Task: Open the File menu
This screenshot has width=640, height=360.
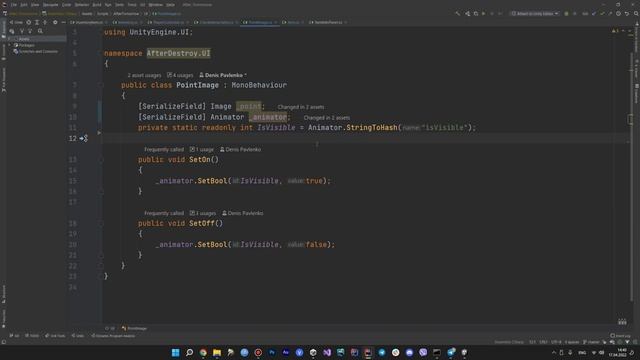Action: (14, 4)
